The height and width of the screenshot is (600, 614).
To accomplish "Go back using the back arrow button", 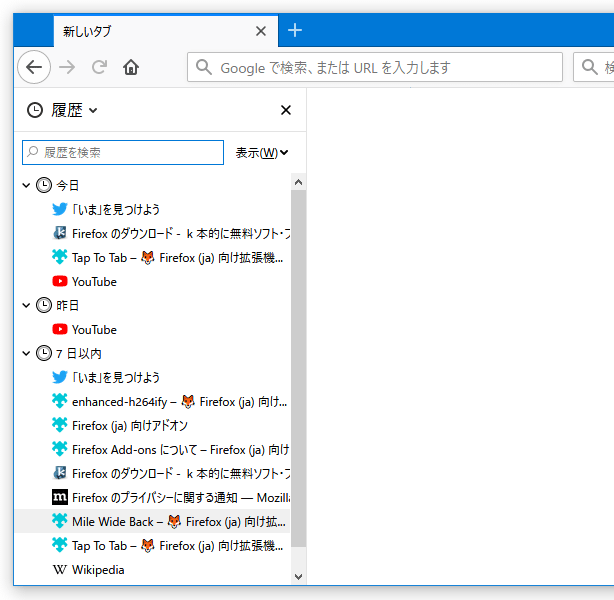I will (x=34, y=67).
